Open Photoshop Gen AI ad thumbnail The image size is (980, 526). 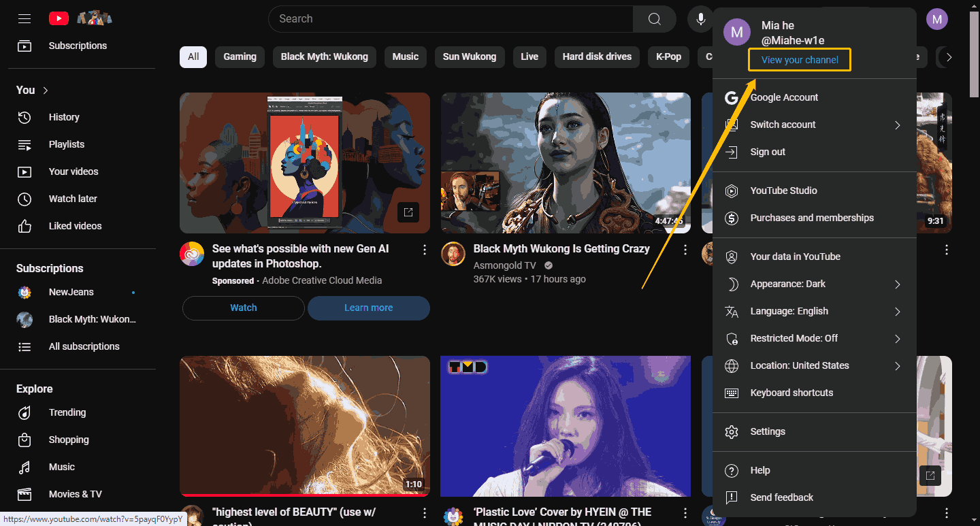click(x=305, y=163)
